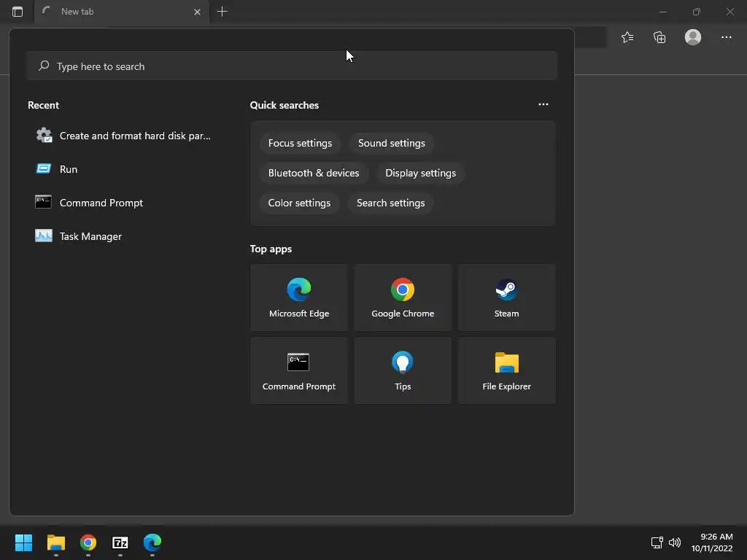This screenshot has width=747, height=560.
Task: Select Run from the Recent list
Action: click(x=124, y=169)
